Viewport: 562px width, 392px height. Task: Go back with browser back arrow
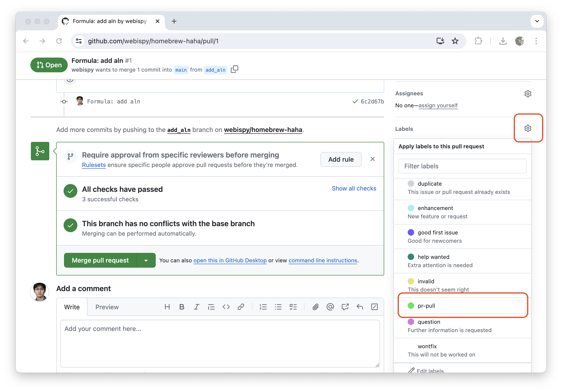[26, 41]
